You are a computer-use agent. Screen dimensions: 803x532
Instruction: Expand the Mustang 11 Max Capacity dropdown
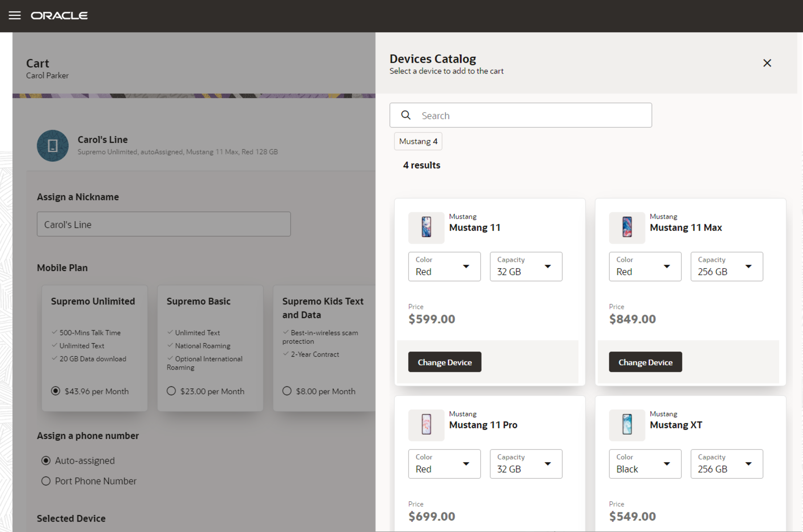(726, 267)
